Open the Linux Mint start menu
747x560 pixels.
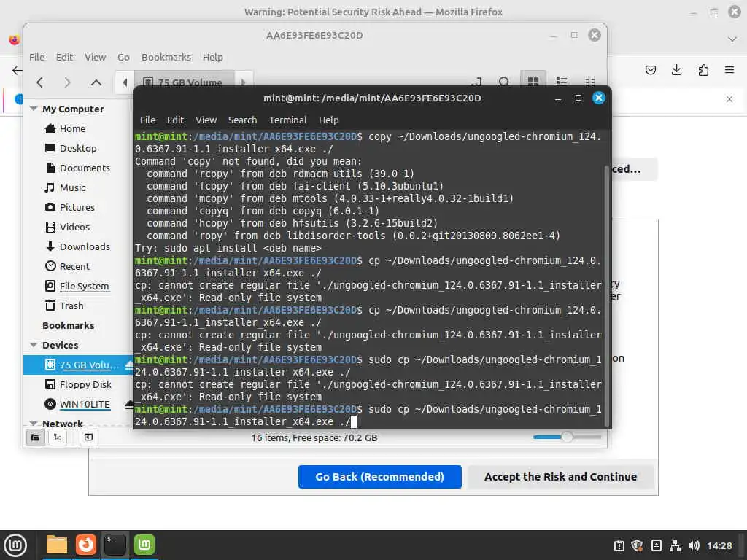click(15, 545)
